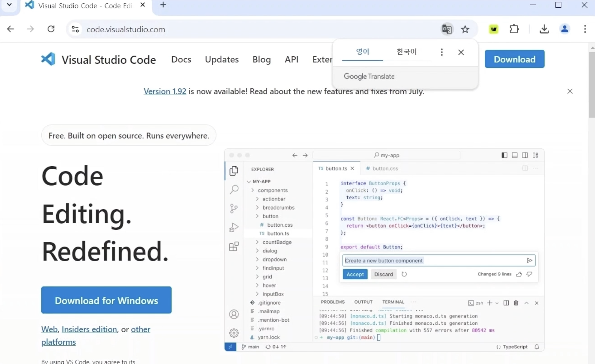Switch to OUTPUT panel tab
Screen dimensions: 595x364
pos(363,302)
